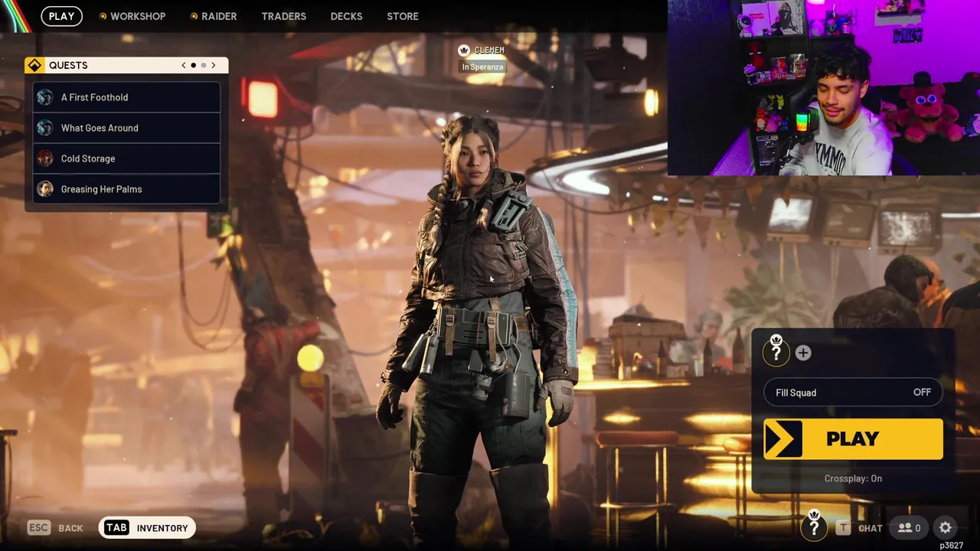980x551 pixels.
Task: Click the RAIDER notification dot
Action: point(194,16)
